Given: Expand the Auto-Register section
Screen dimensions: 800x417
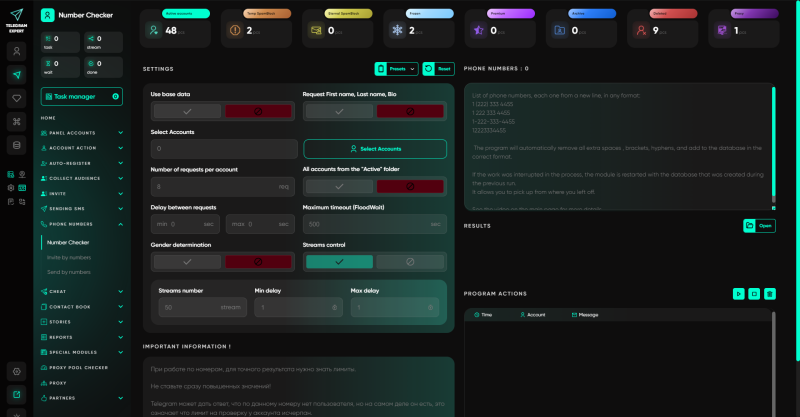Looking at the screenshot, I should click(82, 163).
